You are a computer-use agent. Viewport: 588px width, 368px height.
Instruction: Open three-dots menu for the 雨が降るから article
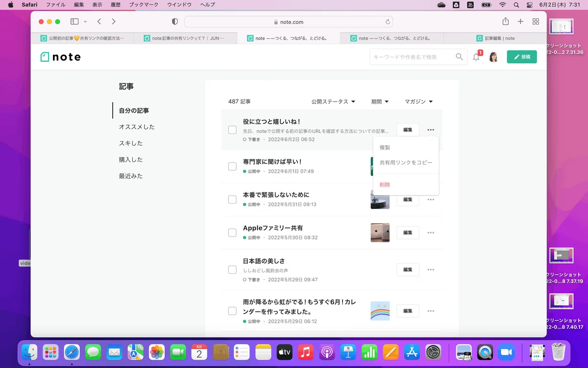click(x=431, y=311)
